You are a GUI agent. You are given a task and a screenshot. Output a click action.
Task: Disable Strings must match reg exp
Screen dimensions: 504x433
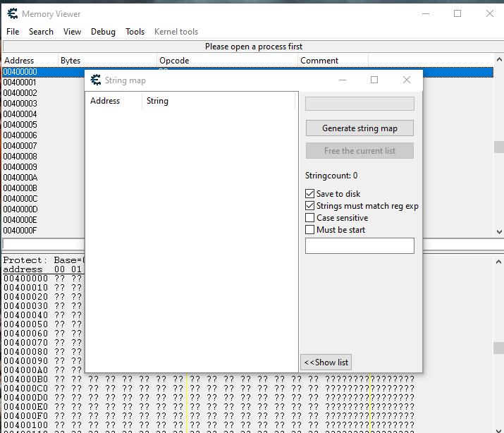[310, 206]
